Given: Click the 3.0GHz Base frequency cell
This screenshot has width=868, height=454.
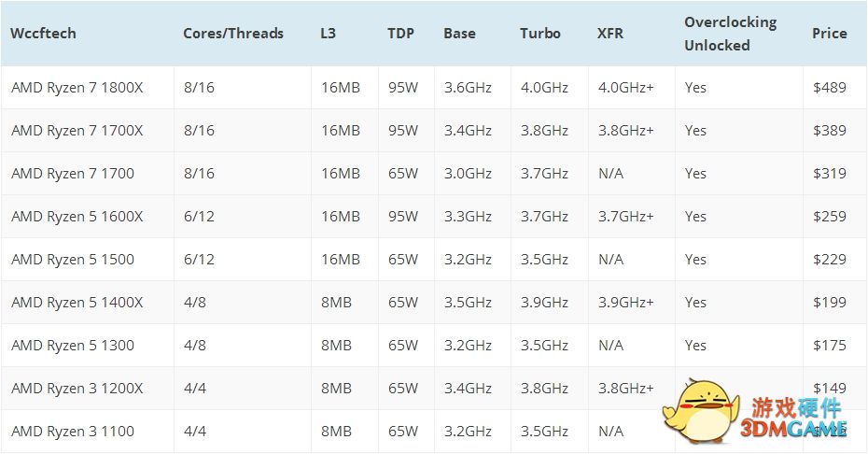Looking at the screenshot, I should 468,174.
